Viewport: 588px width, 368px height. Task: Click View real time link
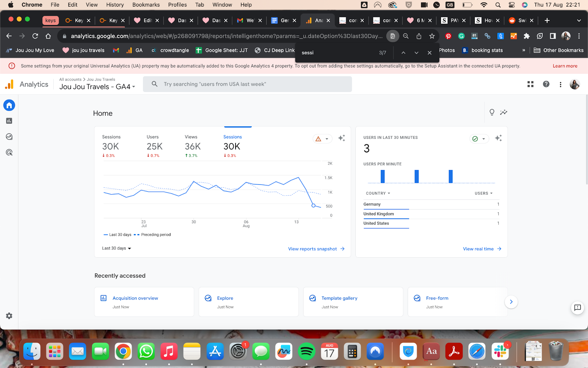click(482, 249)
